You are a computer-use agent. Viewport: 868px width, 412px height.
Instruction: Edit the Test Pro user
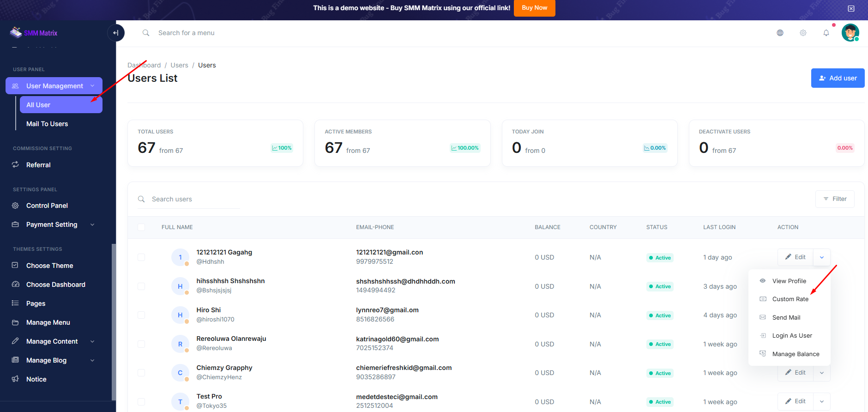point(796,402)
